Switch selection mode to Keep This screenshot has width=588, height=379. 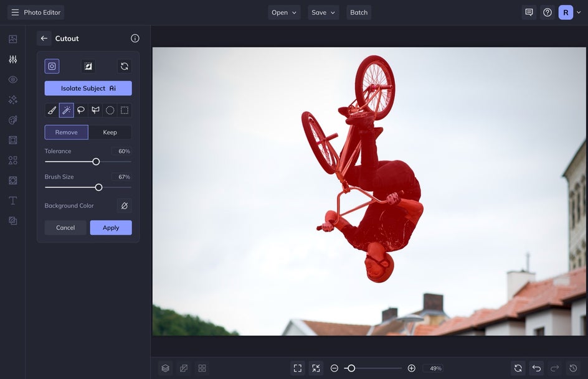(110, 132)
